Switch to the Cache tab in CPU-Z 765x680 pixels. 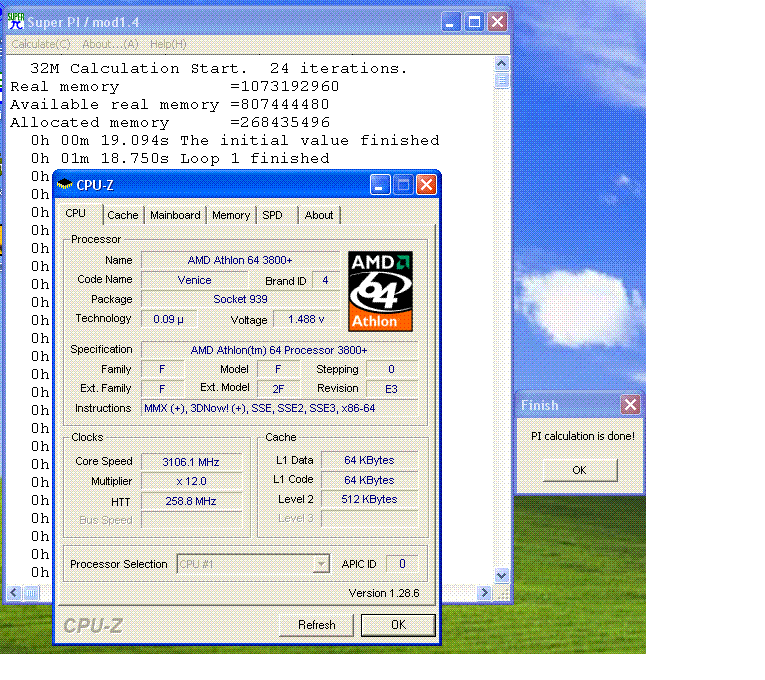[122, 215]
